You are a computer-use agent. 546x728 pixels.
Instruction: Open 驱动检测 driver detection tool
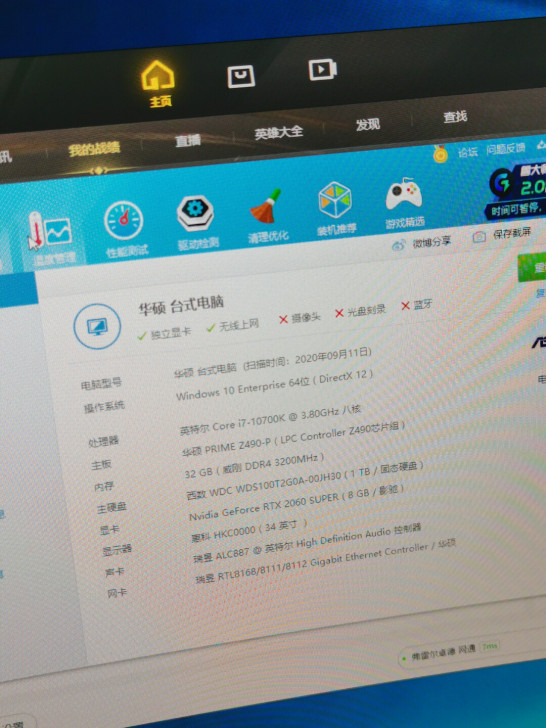pyautogui.click(x=196, y=223)
